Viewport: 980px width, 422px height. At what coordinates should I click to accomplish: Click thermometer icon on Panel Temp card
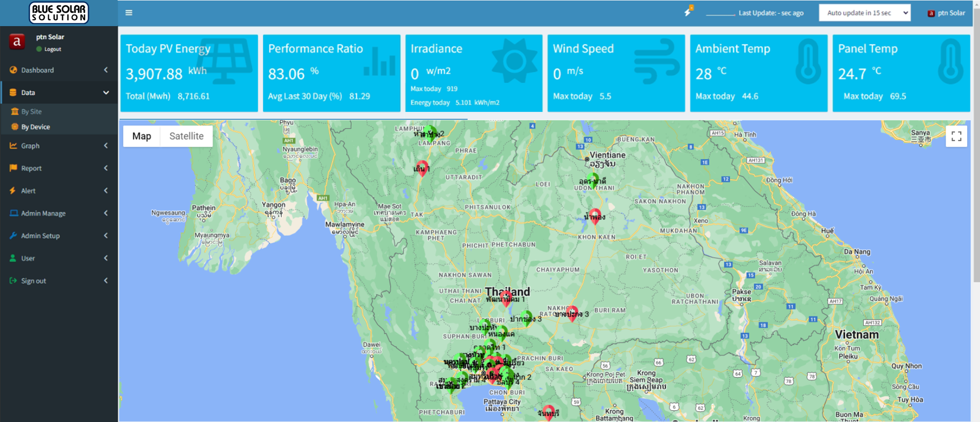click(x=950, y=61)
